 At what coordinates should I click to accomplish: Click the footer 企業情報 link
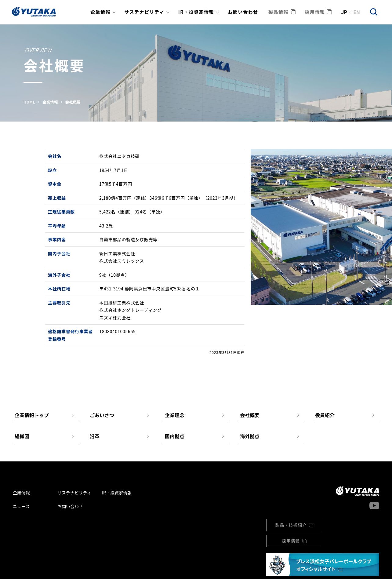[x=21, y=493]
